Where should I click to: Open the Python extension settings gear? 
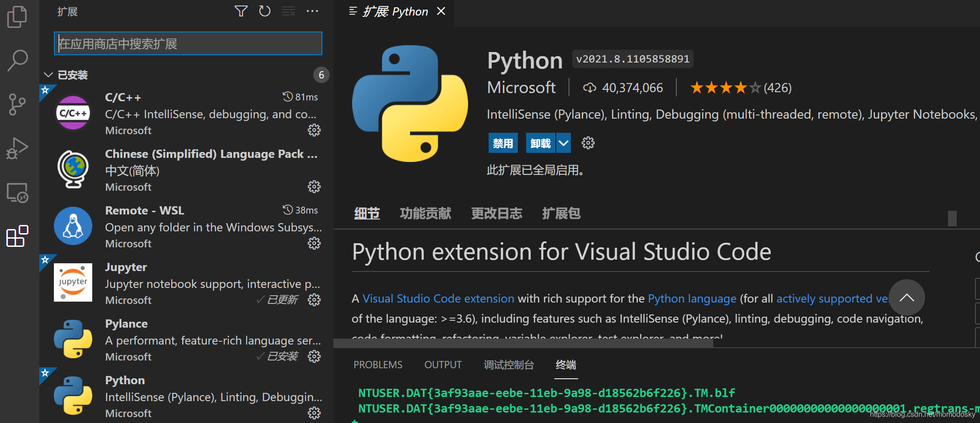click(x=588, y=143)
